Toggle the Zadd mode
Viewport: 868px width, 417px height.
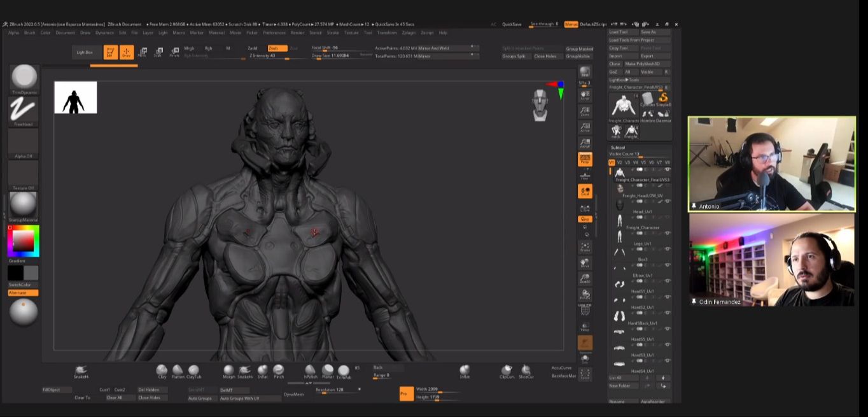point(253,48)
